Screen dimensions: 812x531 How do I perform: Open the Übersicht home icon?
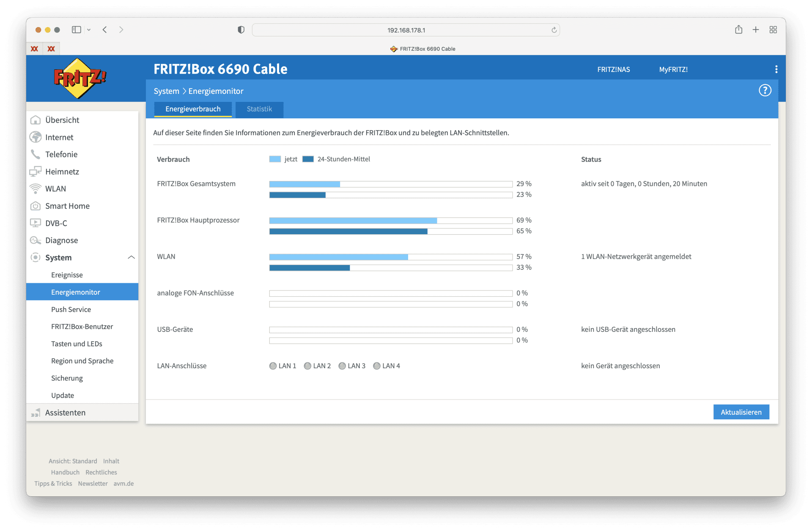[x=36, y=120]
